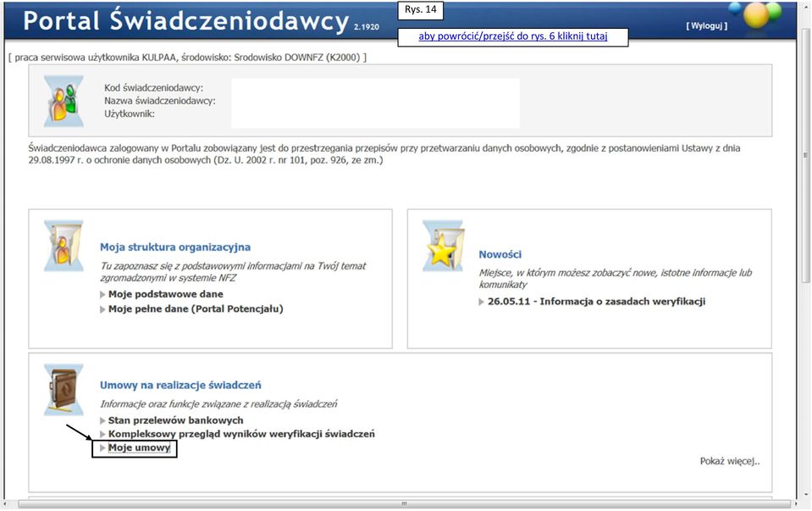This screenshot has width=812, height=511.
Task: Open Moje podstawowe dane
Action: pyautogui.click(x=166, y=294)
